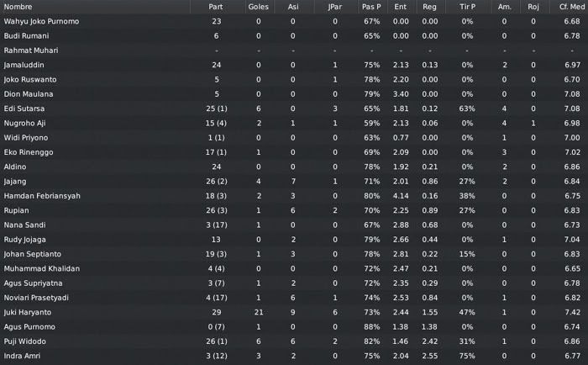The width and height of the screenshot is (588, 365).
Task: Sort players by Asi column
Action: (x=293, y=7)
